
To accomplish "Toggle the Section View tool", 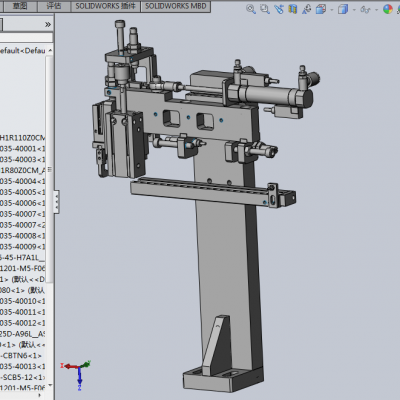I will coord(293,9).
